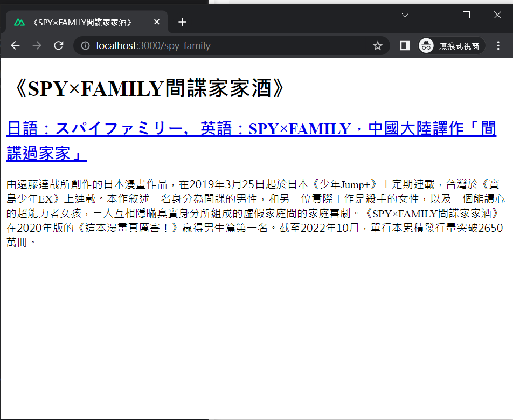The image size is (513, 420).
Task: View site information icon in address bar
Action: [85, 45]
